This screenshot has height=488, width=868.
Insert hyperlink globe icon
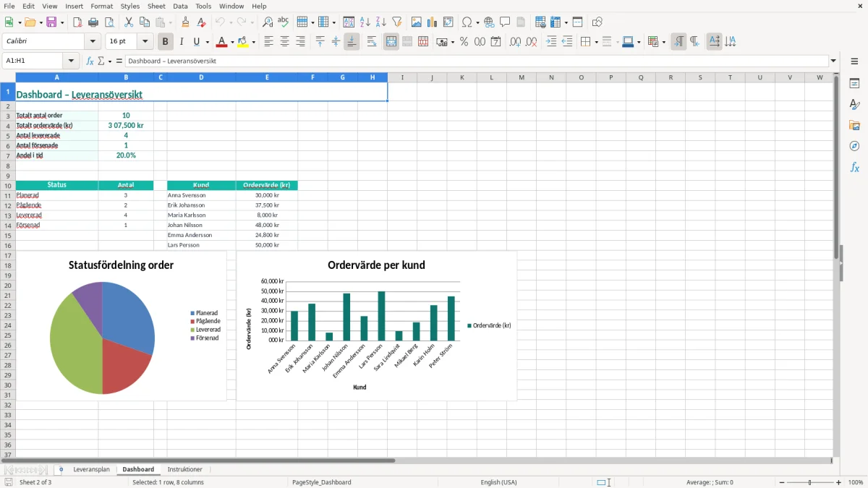click(x=489, y=22)
